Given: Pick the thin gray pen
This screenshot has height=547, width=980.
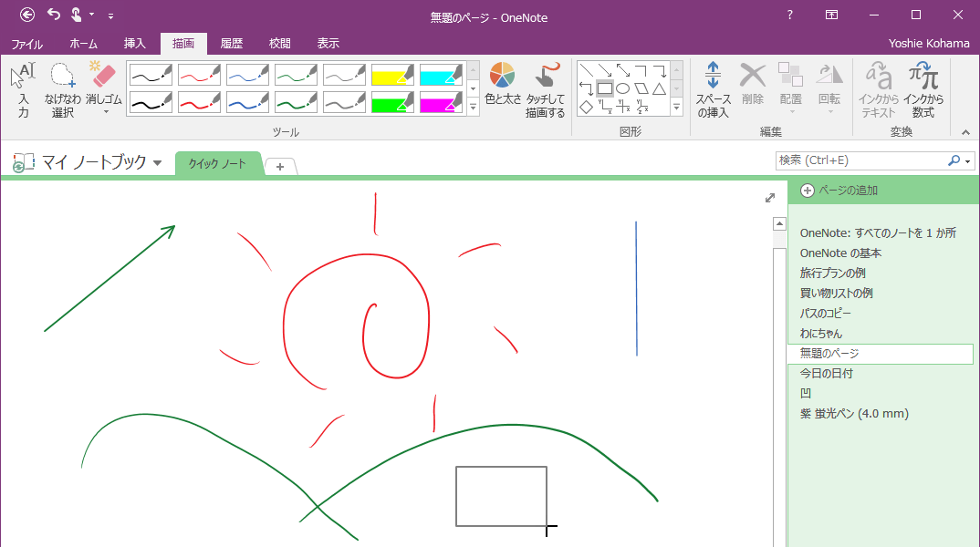Looking at the screenshot, I should tap(344, 75).
